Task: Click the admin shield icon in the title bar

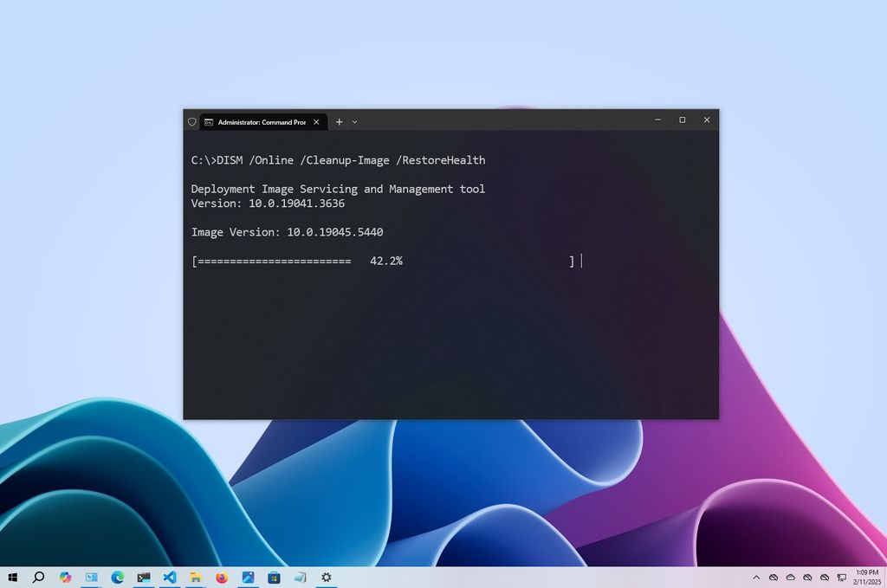Action: pos(192,121)
